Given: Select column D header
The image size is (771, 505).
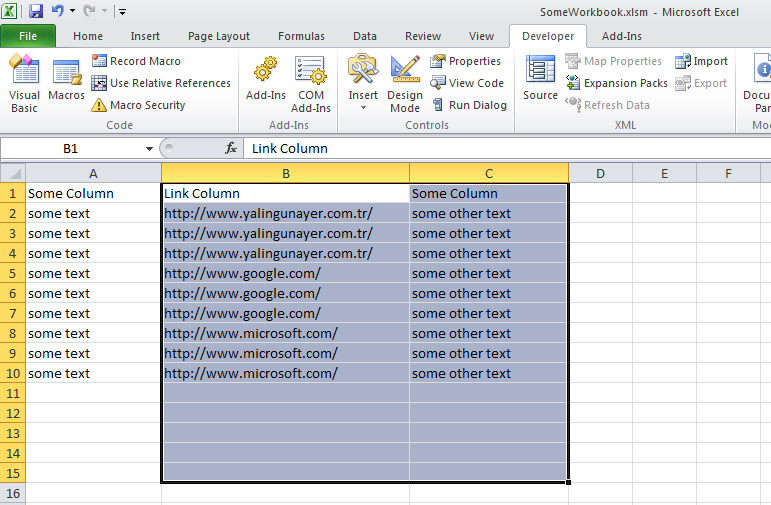Looking at the screenshot, I should (600, 173).
